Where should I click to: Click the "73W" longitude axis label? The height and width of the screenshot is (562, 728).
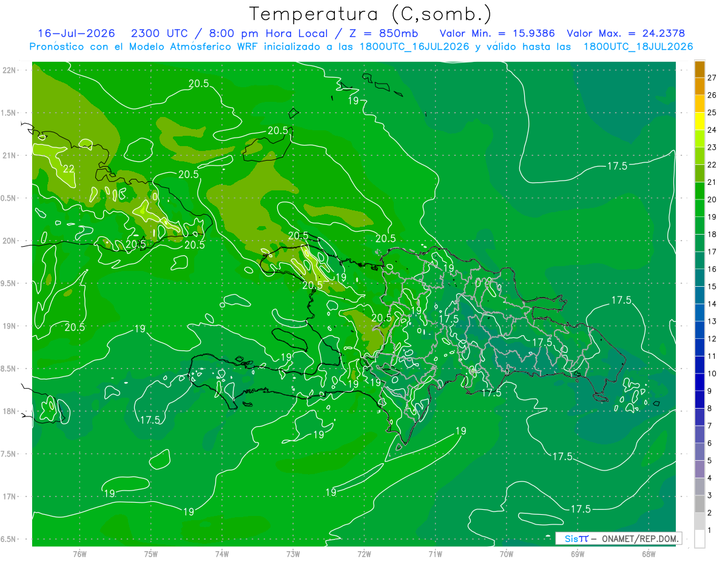pyautogui.click(x=293, y=554)
